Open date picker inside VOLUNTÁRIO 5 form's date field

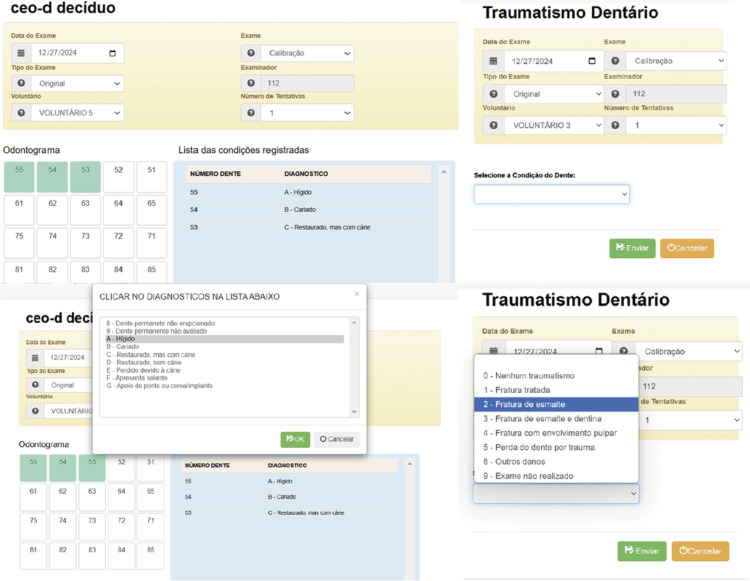[112, 54]
